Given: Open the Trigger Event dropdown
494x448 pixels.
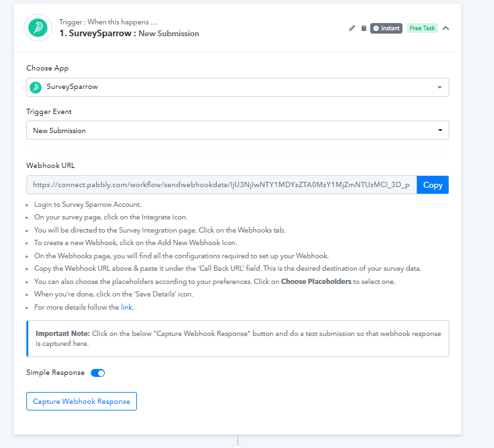Looking at the screenshot, I should click(238, 130).
